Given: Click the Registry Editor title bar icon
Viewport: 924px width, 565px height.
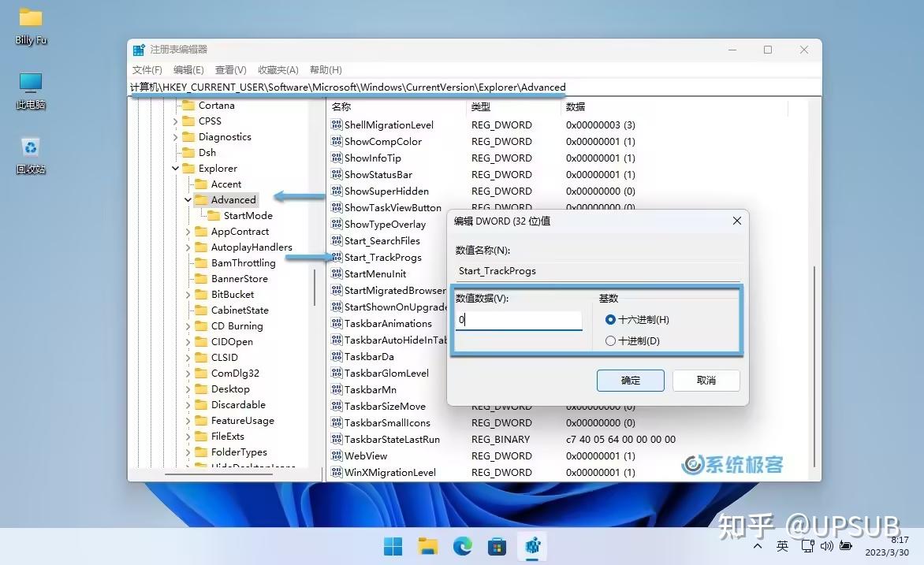Looking at the screenshot, I should pos(139,50).
